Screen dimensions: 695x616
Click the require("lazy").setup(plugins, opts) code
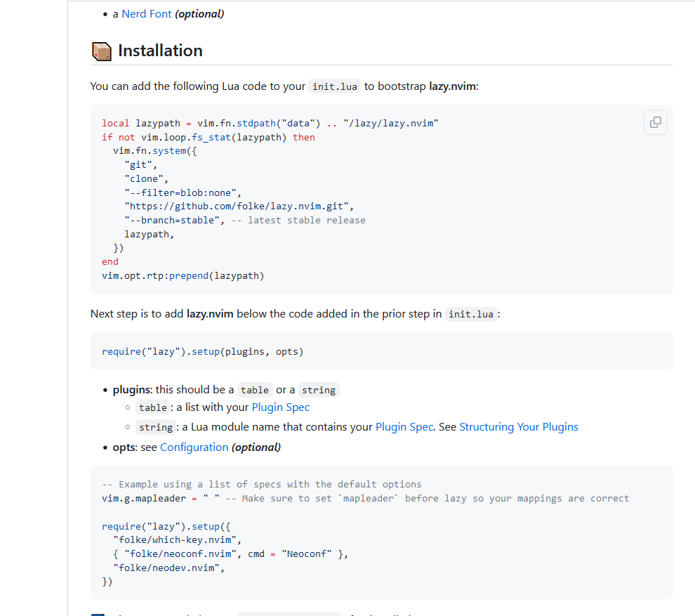click(203, 352)
